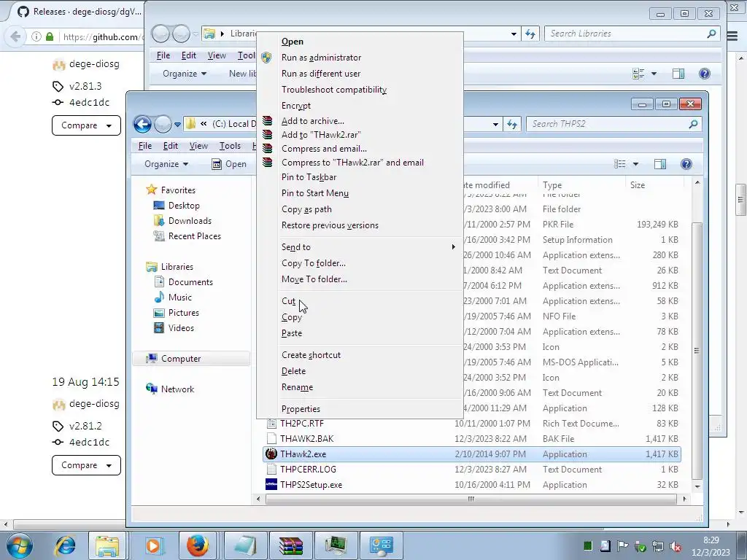
Task: Select Network in navigation pane
Action: tap(177, 389)
